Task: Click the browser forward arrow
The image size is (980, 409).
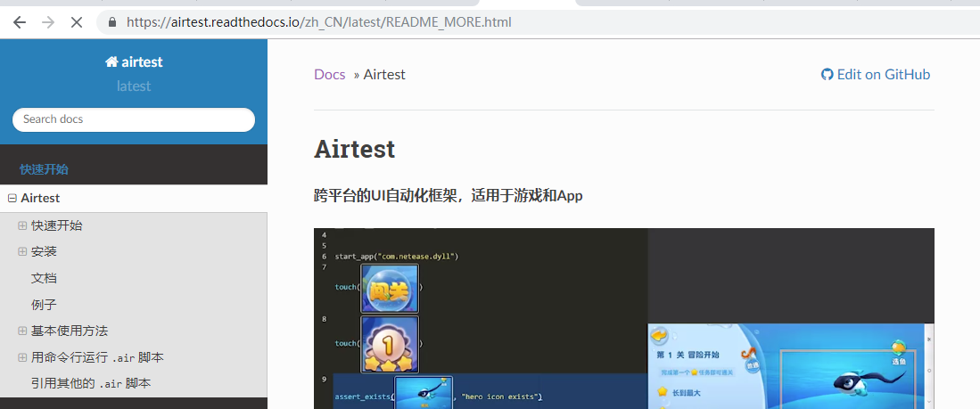Action: [48, 22]
